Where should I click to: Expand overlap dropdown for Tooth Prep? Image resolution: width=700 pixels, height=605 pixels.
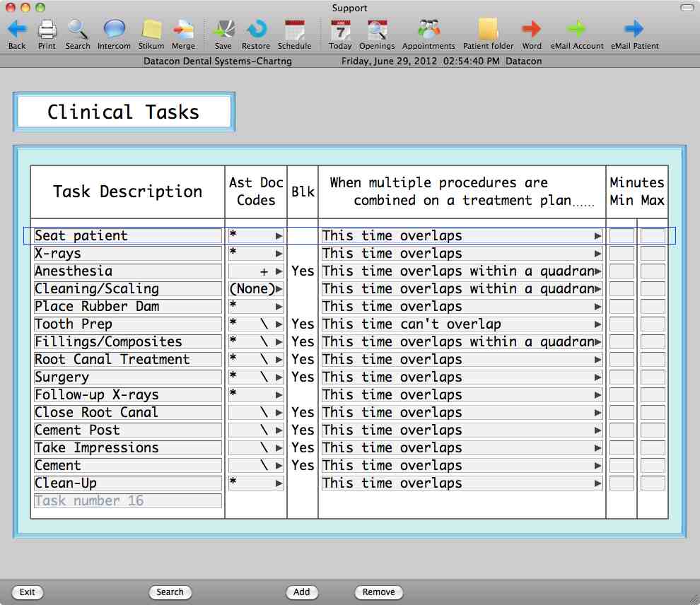point(597,324)
